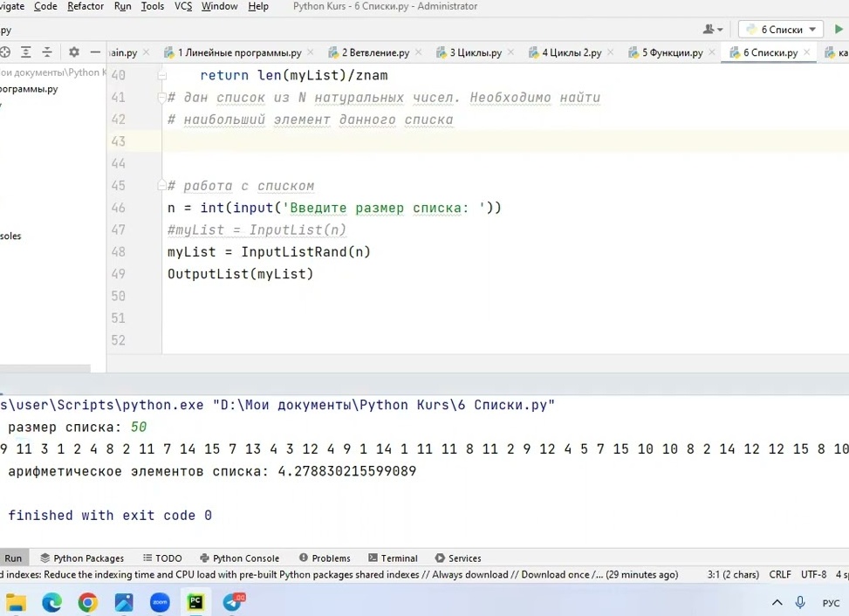849x616 pixels.
Task: Expand all items in Project panel
Action: coord(26,52)
